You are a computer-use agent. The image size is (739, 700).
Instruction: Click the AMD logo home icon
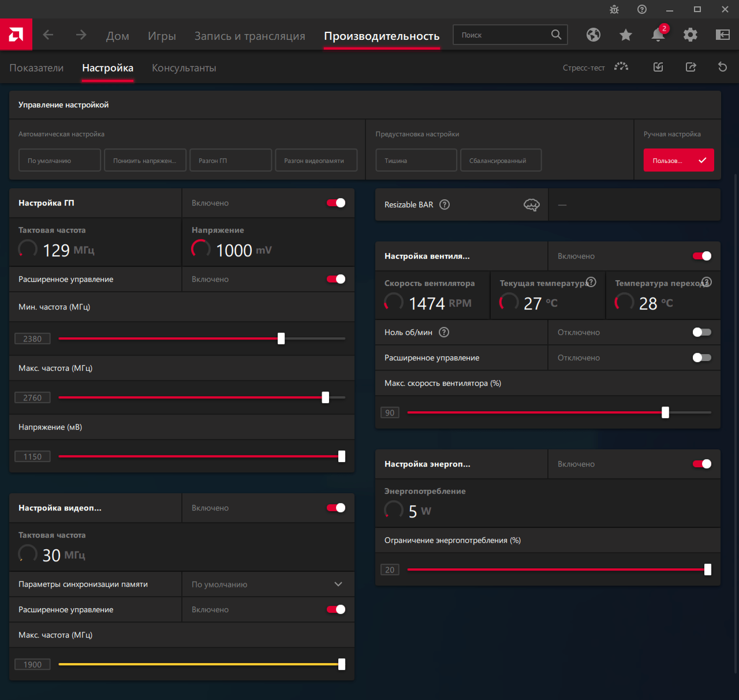(16, 35)
